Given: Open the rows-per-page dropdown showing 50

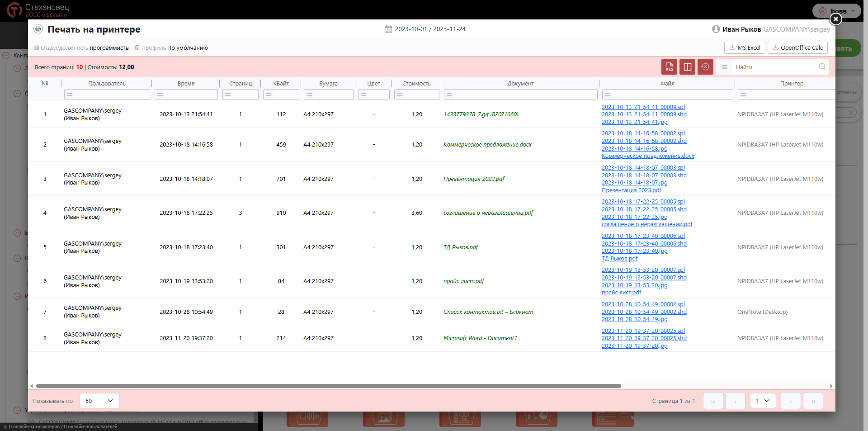Looking at the screenshot, I should tap(99, 401).
